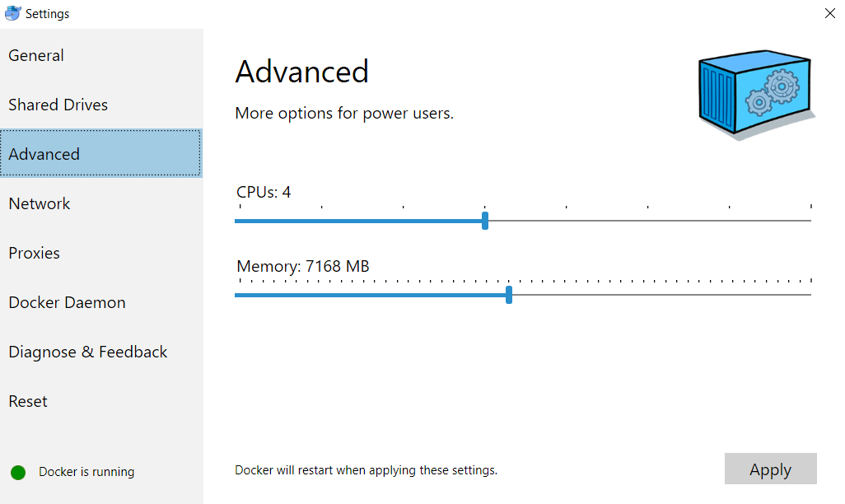Image resolution: width=845 pixels, height=504 pixels.
Task: Open the Proxies settings section
Action: pyautogui.click(x=34, y=253)
